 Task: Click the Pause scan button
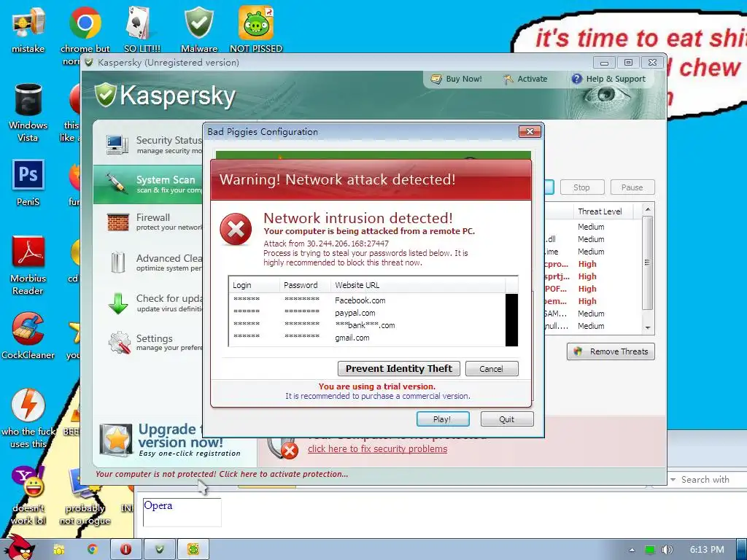click(632, 187)
